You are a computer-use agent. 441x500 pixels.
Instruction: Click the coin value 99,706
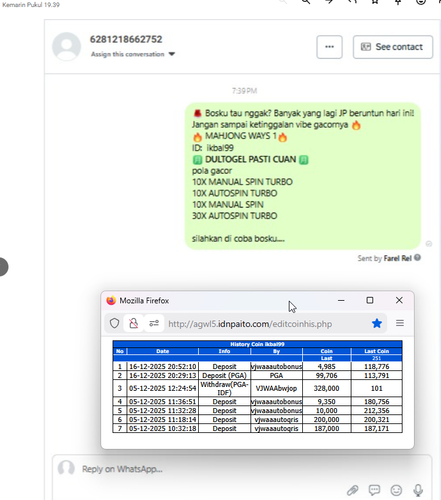click(x=326, y=375)
